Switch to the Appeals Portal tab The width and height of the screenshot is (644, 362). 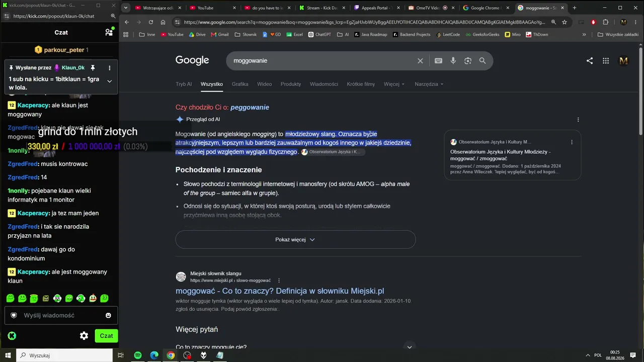click(376, 8)
